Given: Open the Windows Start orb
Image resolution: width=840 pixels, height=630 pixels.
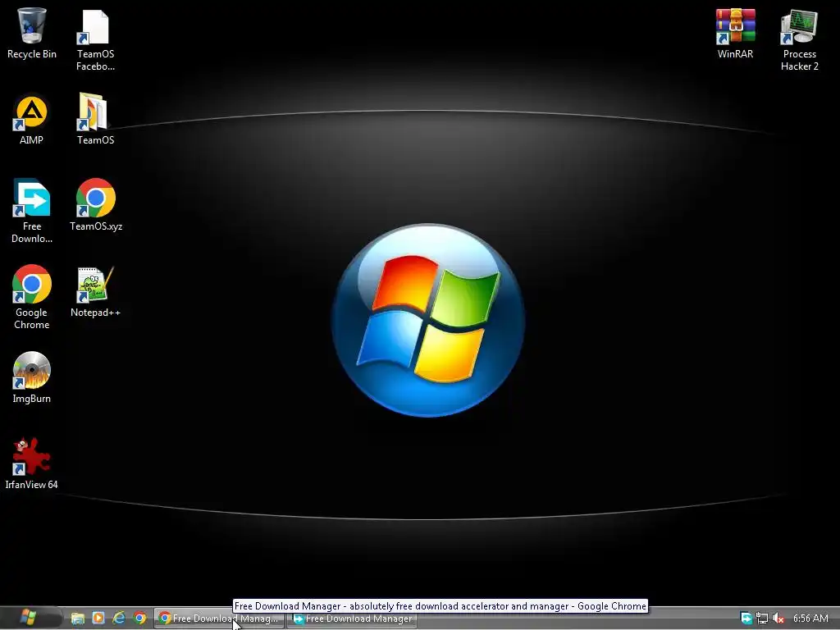Looking at the screenshot, I should [28, 618].
